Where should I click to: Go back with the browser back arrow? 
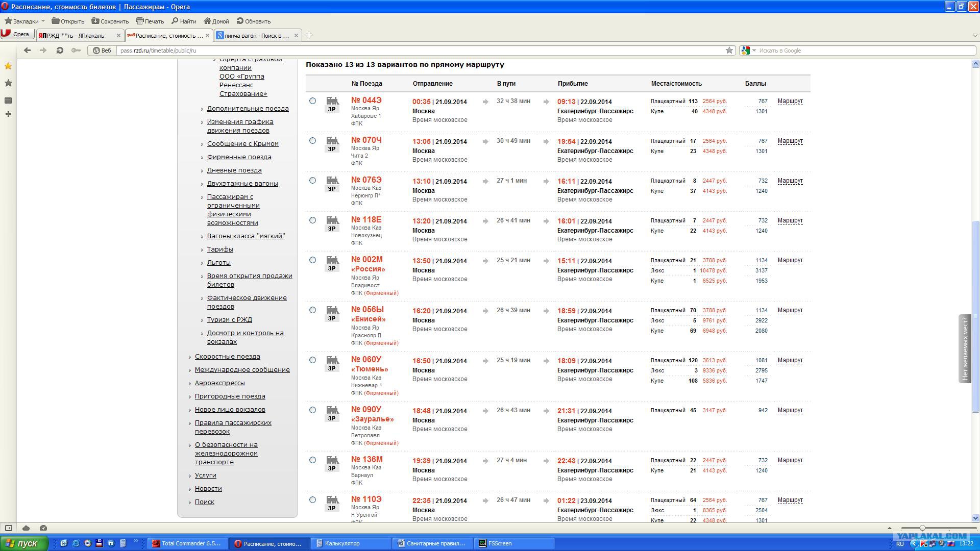point(28,50)
